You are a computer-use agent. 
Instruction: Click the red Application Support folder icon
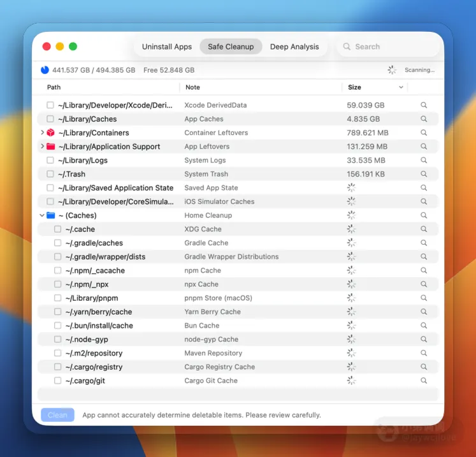pos(51,147)
